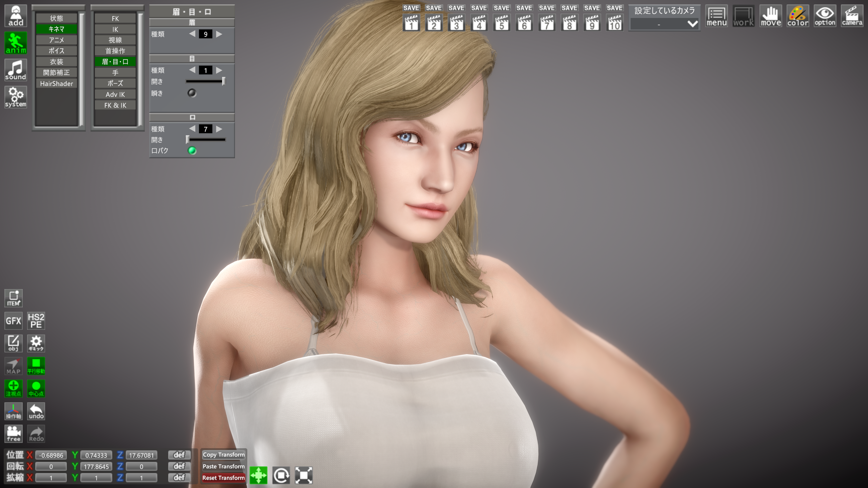Open the color palette icon
This screenshot has height=488, width=868.
point(797,16)
